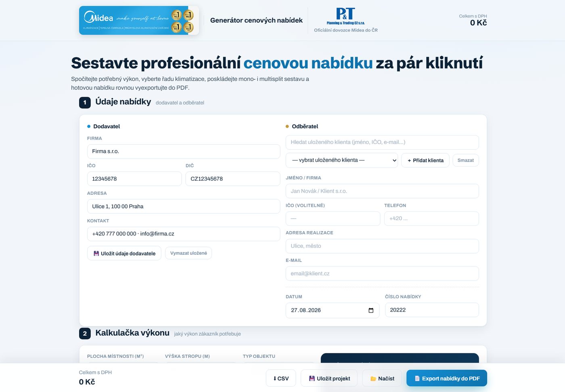Image resolution: width=565 pixels, height=392 pixels.
Task: Click Uložit údaje dodavatele button
Action: tap(124, 253)
